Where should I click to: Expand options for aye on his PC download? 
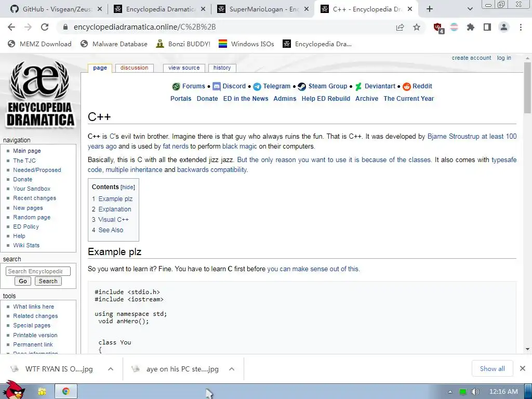(x=232, y=369)
